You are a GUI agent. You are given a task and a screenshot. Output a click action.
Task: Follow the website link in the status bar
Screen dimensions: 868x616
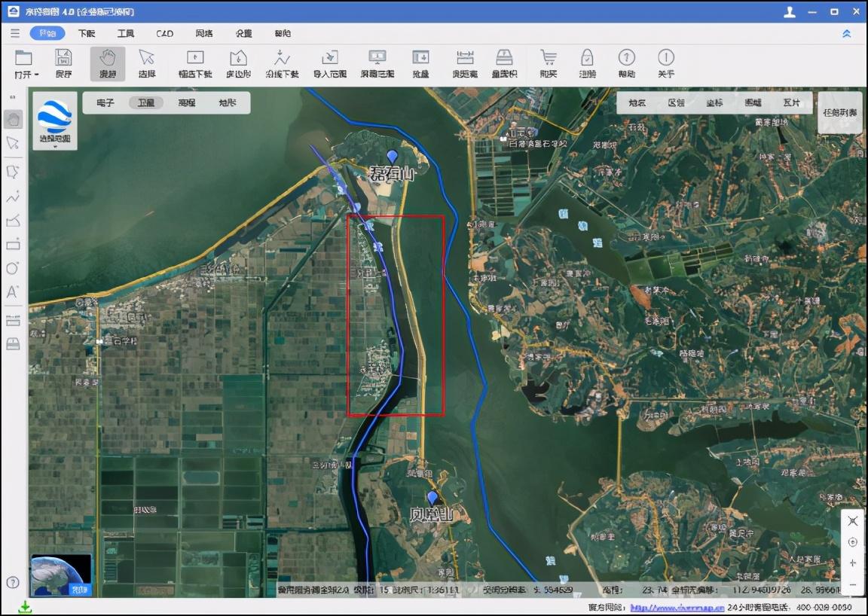tap(677, 608)
